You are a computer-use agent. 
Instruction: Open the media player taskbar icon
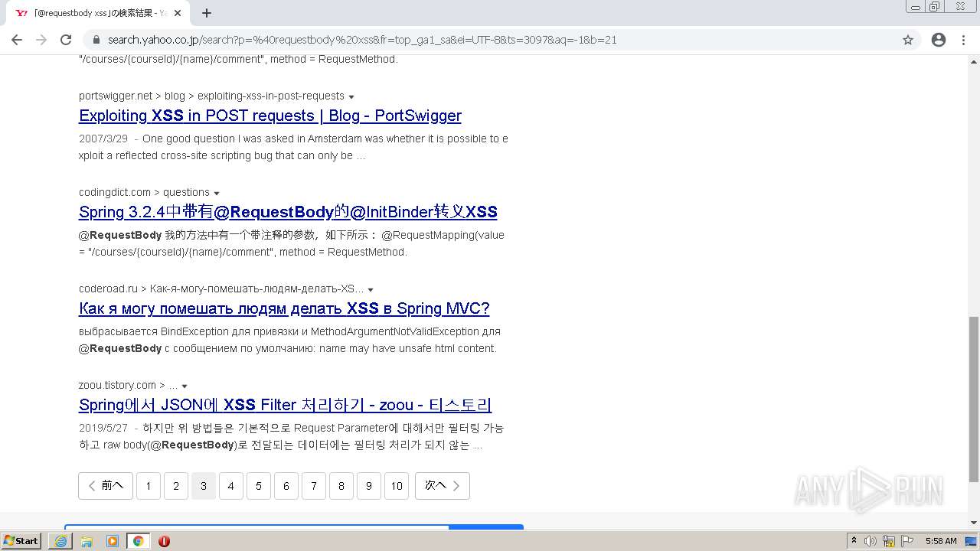113,541
